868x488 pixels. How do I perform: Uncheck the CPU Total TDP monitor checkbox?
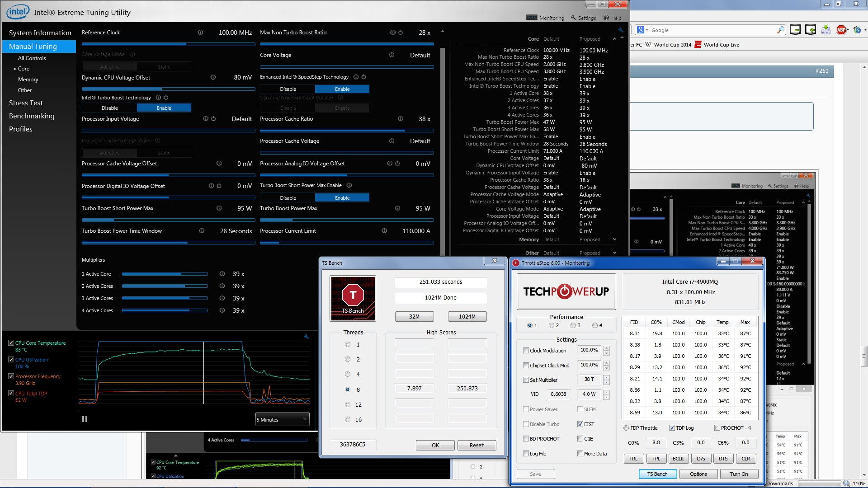click(x=11, y=394)
